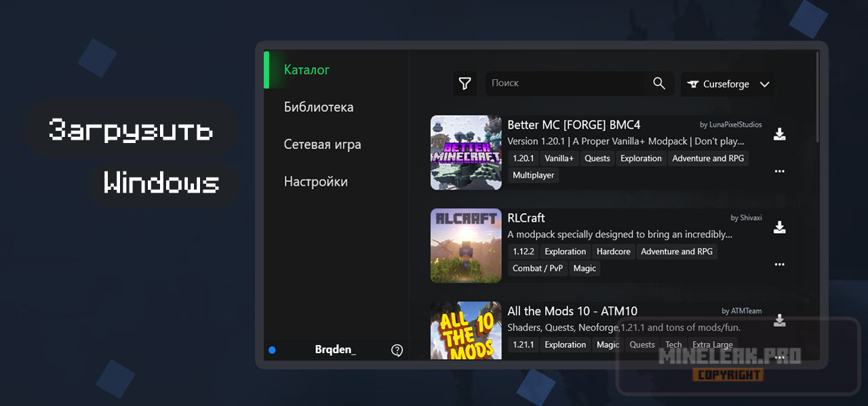Viewport: 868px width, 406px height.
Task: Select Adventure and RPG tag on Better MC
Action: (x=708, y=159)
